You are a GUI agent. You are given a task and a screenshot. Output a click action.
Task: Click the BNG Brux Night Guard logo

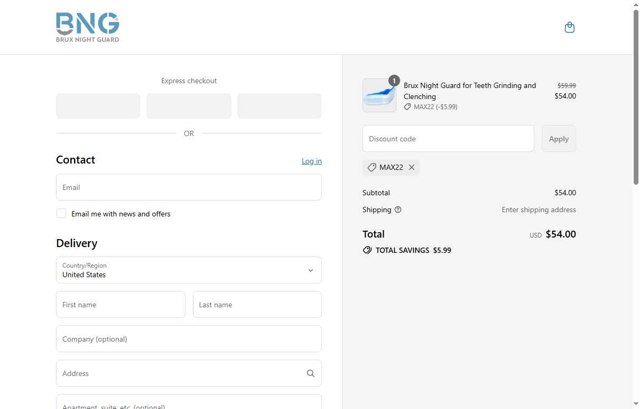click(87, 27)
